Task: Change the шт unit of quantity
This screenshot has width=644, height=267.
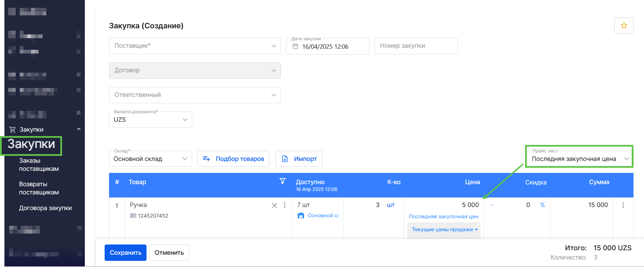Action: click(390, 205)
